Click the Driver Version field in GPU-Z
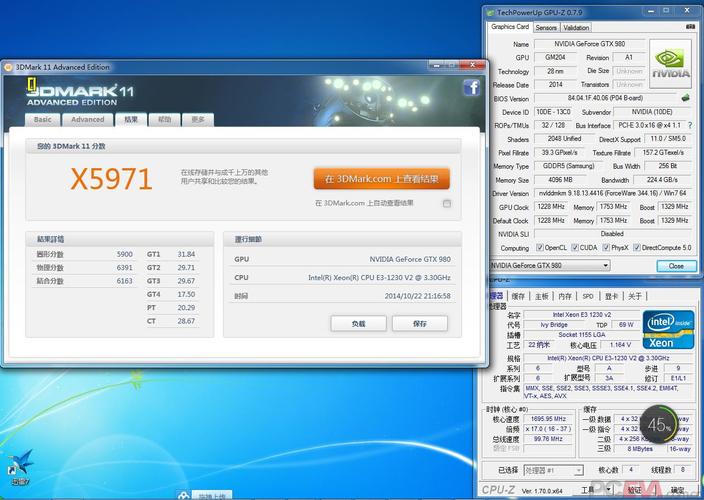704x500 pixels. pos(613,193)
